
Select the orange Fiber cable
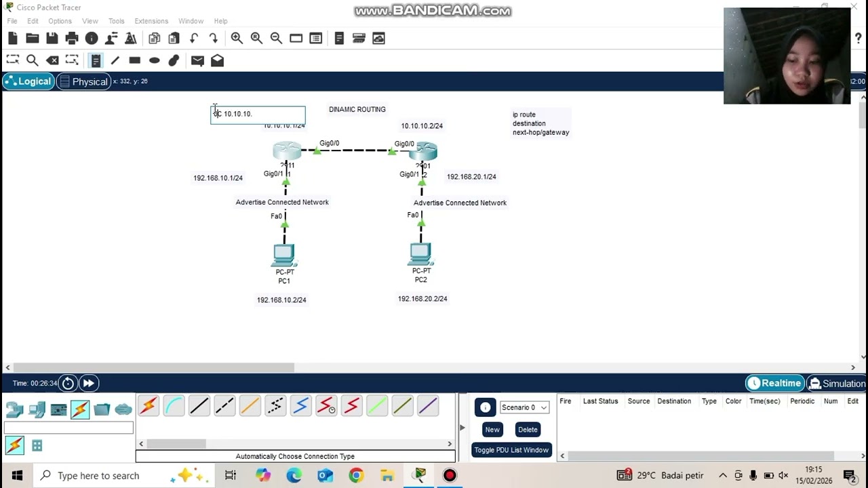click(250, 406)
